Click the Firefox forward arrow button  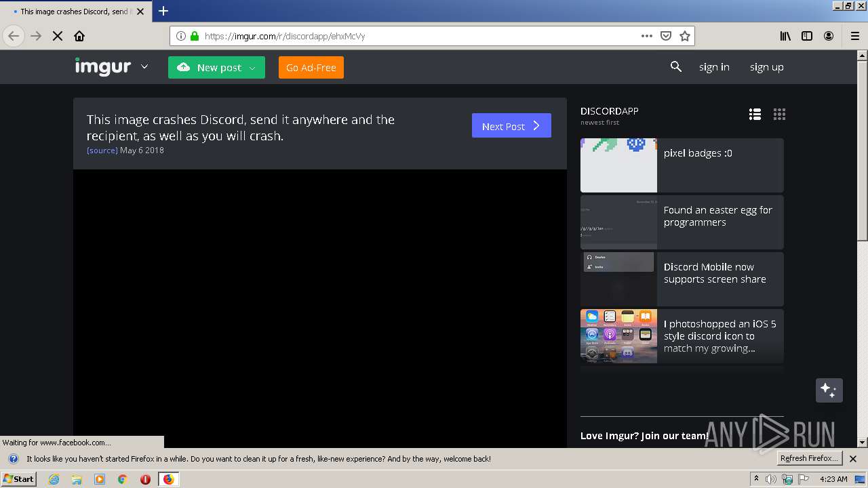(x=36, y=36)
